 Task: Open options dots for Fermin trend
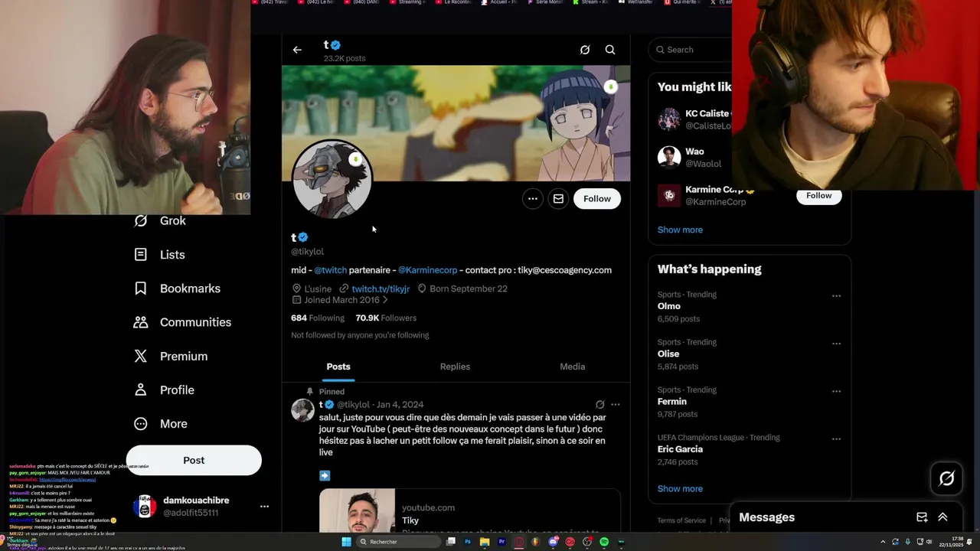[836, 391]
